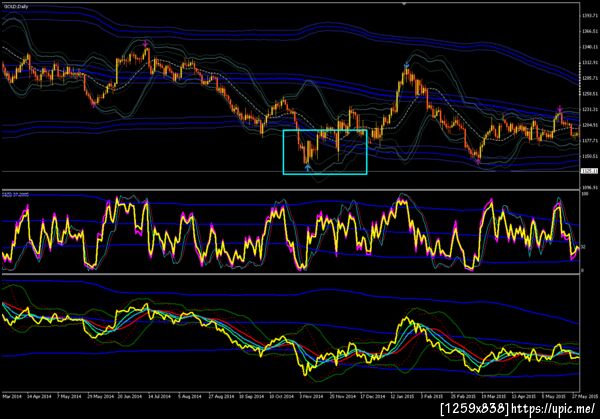Click the indicator label in the oscillator pane
Image resolution: width=600 pixels, height=419 pixels.
click(16, 194)
